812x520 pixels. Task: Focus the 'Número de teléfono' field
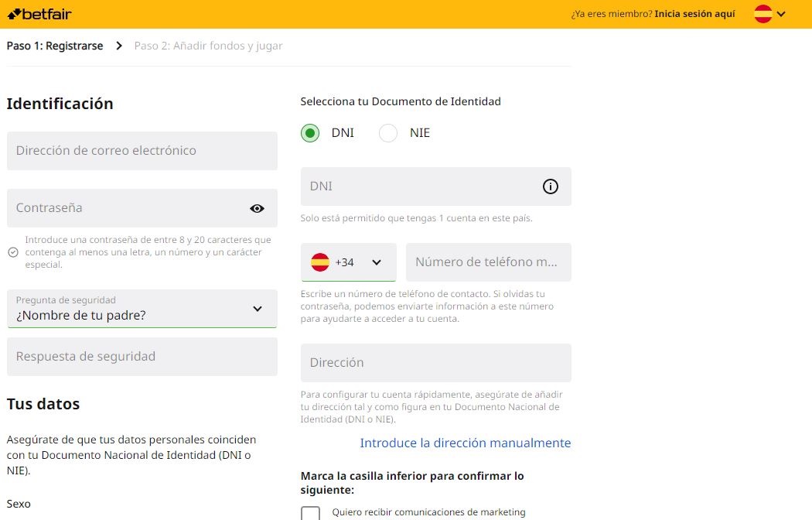tap(488, 262)
